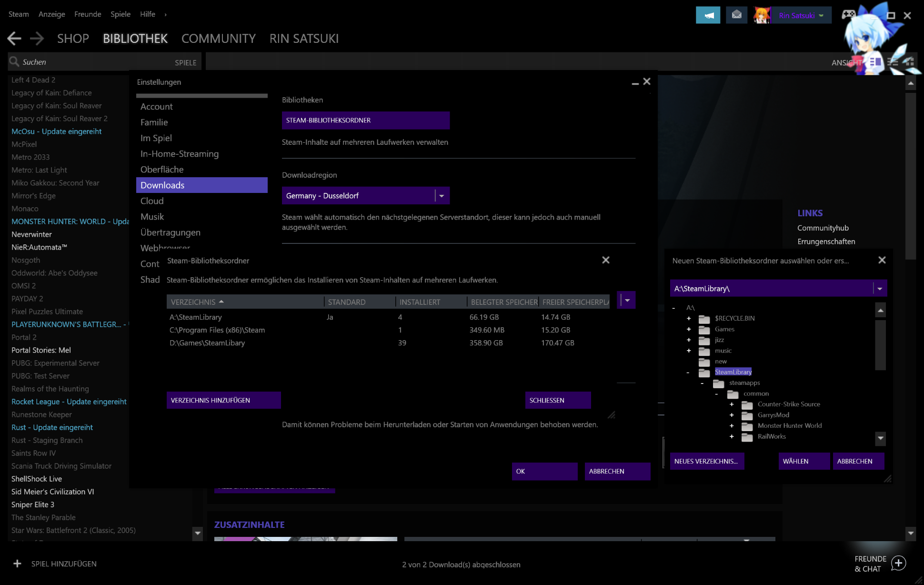
Task: Open the Freunde menu
Action: pos(88,14)
